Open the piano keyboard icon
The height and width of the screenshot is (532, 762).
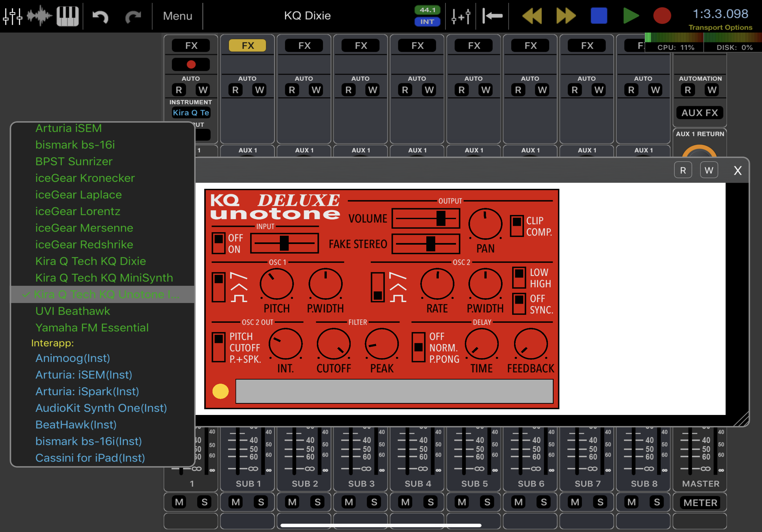click(x=67, y=16)
